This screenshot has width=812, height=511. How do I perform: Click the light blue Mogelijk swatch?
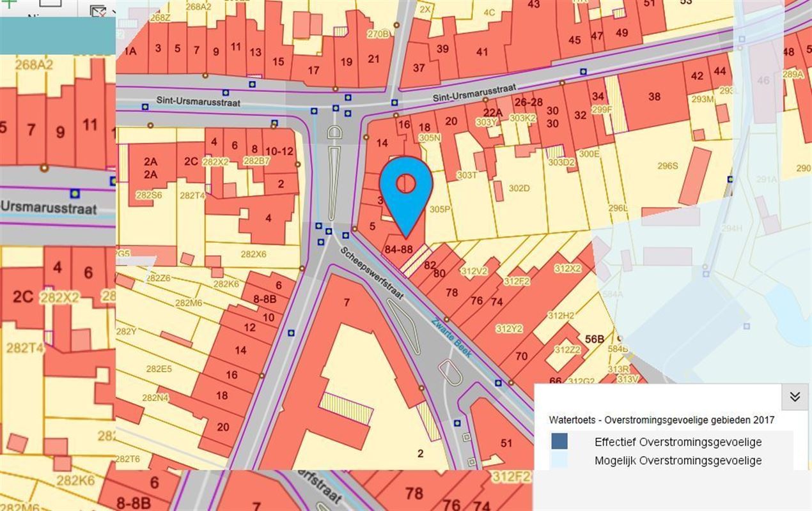click(x=559, y=461)
